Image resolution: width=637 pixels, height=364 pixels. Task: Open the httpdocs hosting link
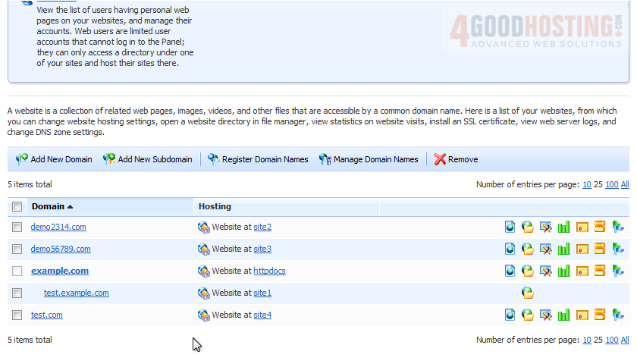(269, 271)
